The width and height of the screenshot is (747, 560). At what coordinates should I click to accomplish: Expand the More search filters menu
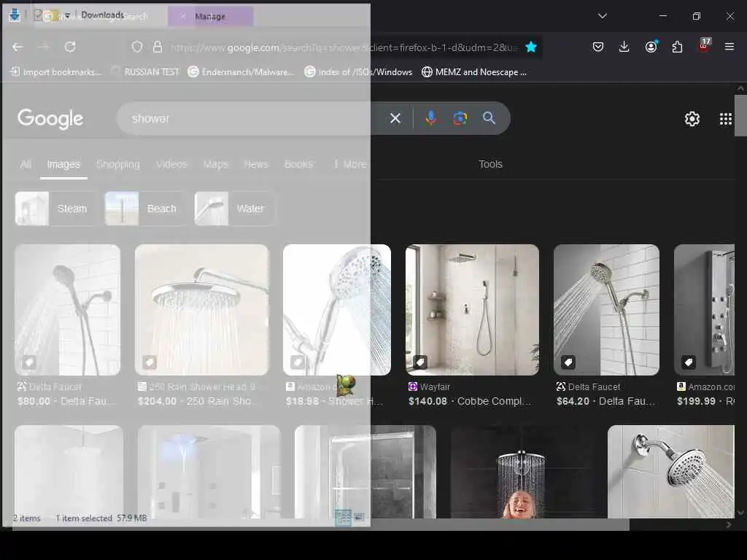coord(350,164)
